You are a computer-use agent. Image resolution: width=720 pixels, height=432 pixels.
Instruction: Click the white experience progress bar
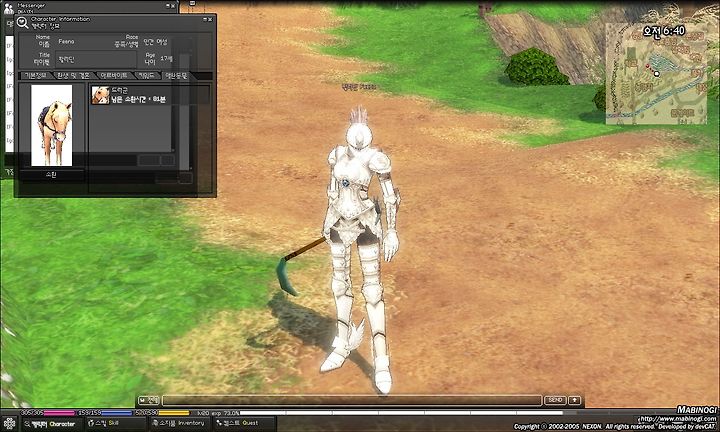tap(400, 413)
